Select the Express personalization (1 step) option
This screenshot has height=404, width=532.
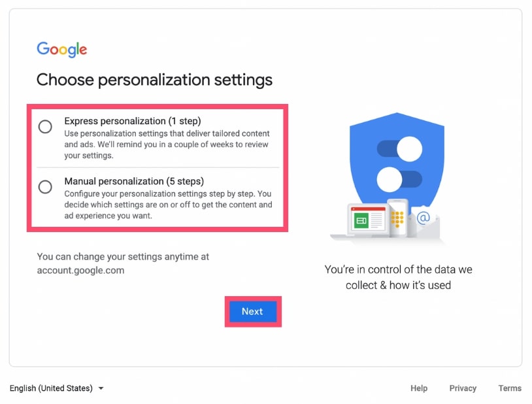click(x=44, y=127)
